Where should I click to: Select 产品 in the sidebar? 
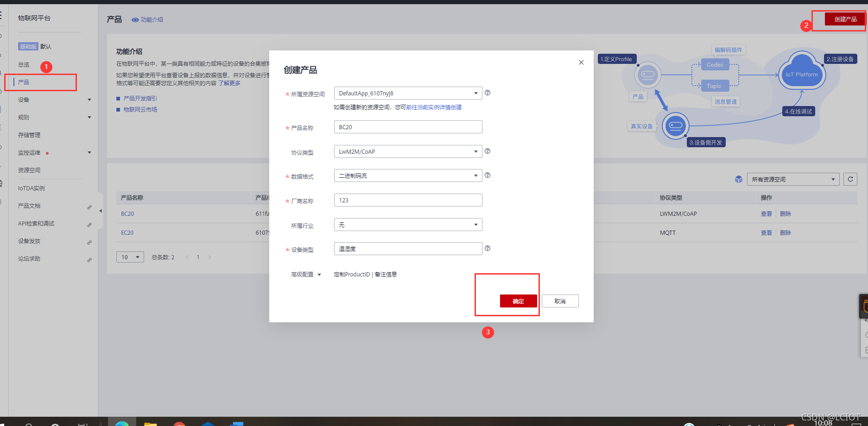pyautogui.click(x=24, y=82)
